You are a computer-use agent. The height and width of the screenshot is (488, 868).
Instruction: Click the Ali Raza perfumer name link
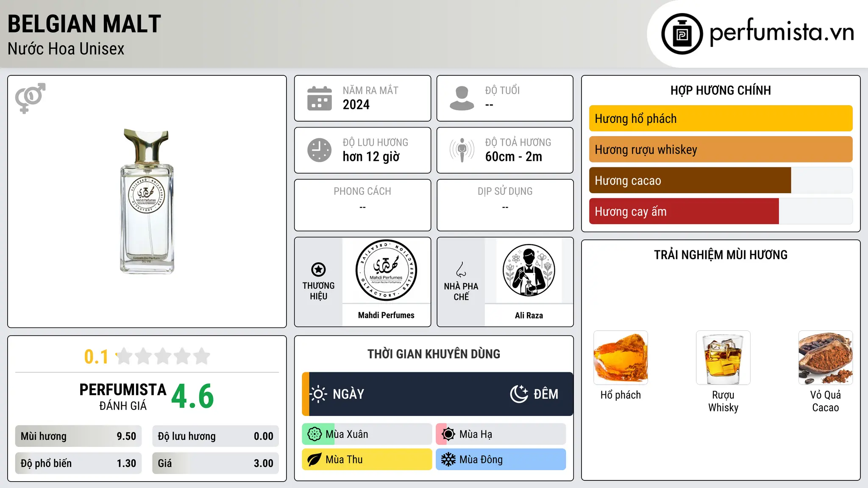(529, 315)
